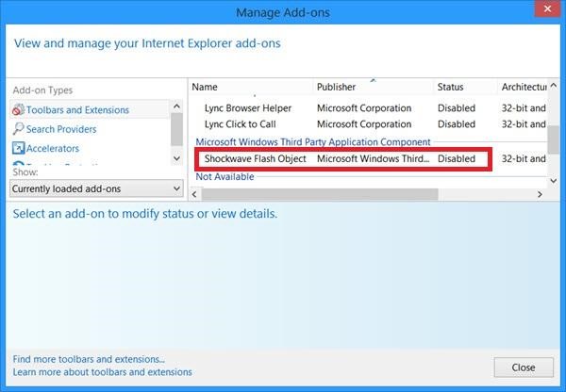Open Learn more about toolbars and extensions link
Image resolution: width=566 pixels, height=392 pixels.
pyautogui.click(x=103, y=372)
